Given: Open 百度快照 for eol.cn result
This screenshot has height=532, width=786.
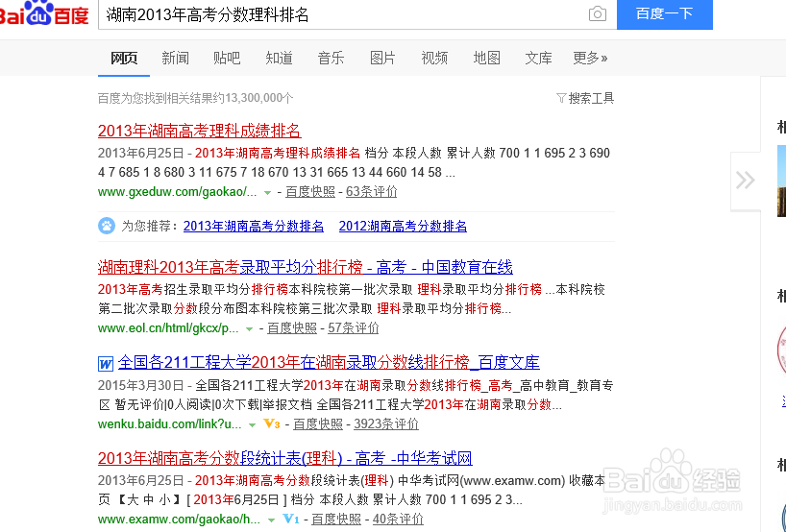Looking at the screenshot, I should (292, 328).
